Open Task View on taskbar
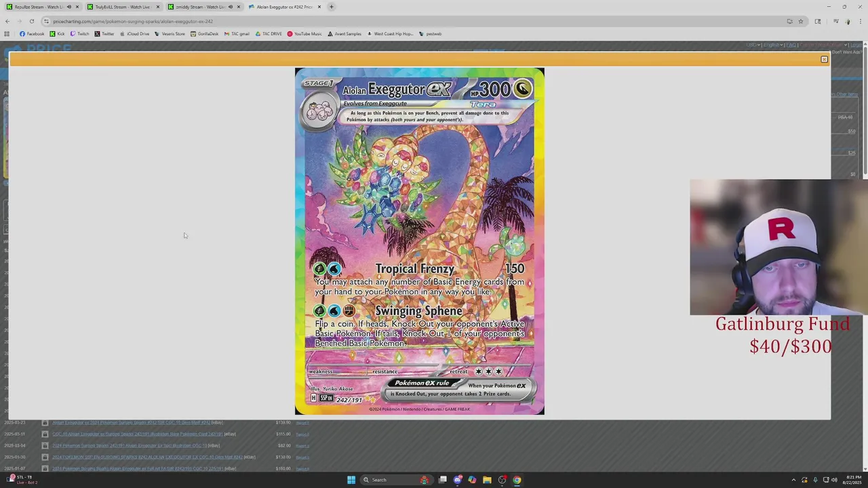 click(443, 480)
